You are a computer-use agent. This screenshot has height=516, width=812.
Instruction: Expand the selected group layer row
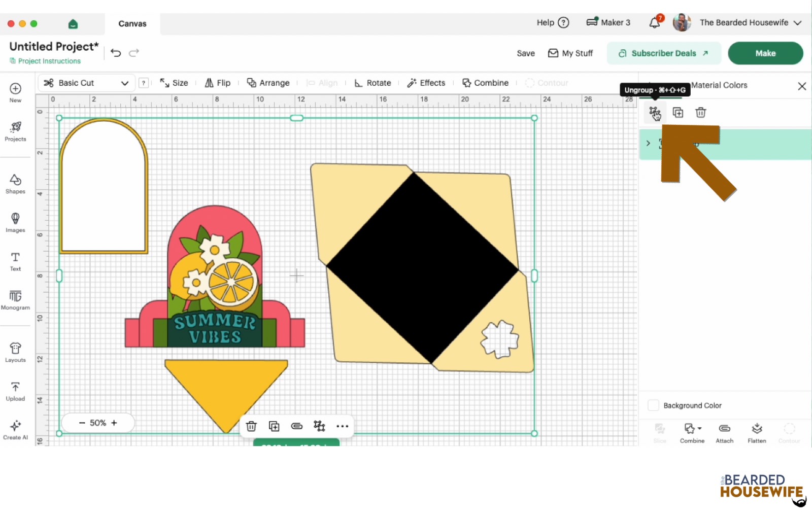(x=648, y=144)
